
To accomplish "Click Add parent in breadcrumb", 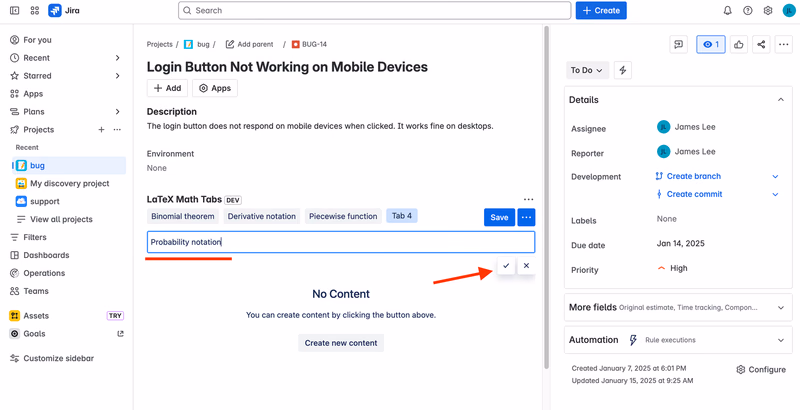I will tap(249, 44).
